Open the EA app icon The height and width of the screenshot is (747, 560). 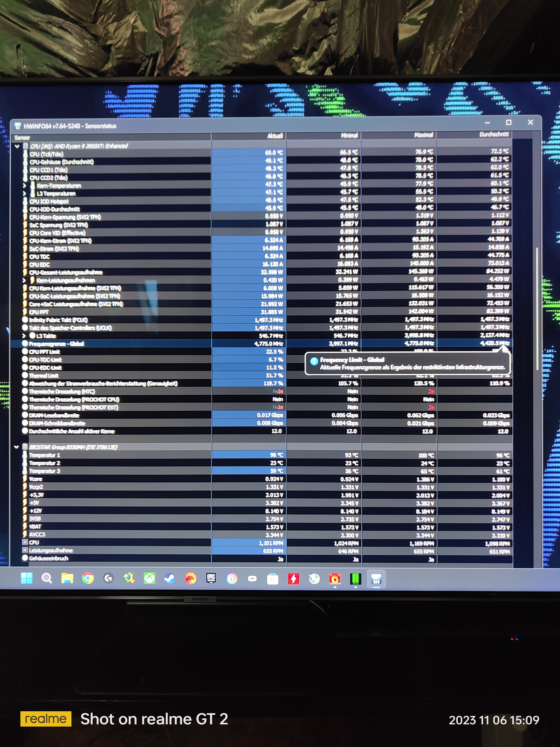pyautogui.click(x=190, y=579)
